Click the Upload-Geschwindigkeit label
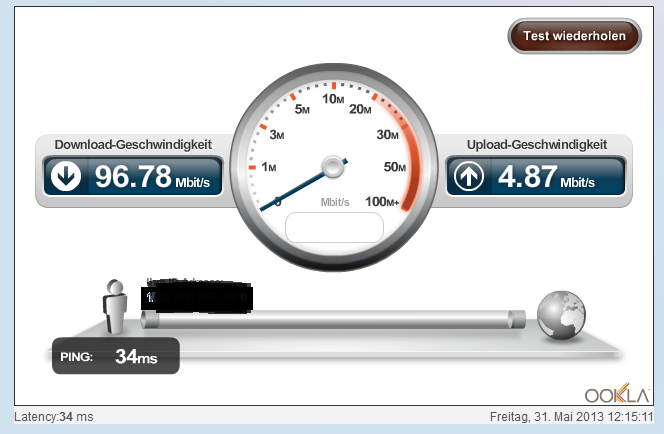 [x=537, y=144]
